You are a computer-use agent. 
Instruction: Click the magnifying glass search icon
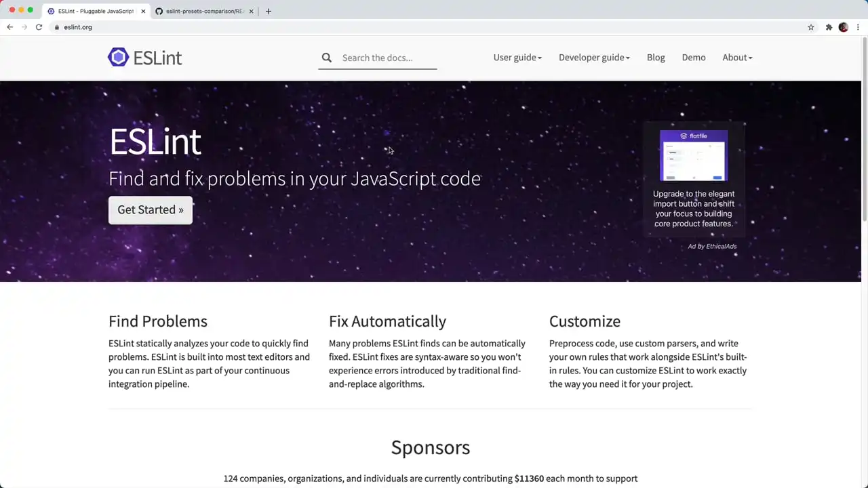tap(327, 58)
